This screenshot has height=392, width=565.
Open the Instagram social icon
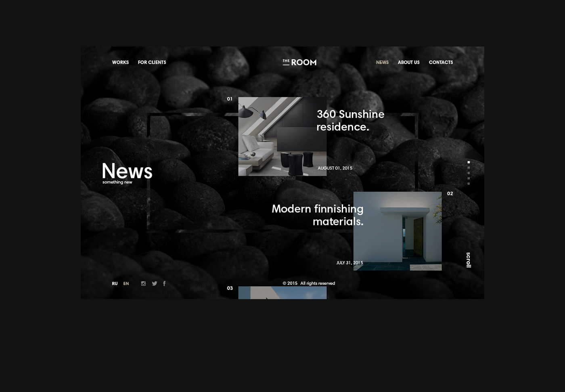143,283
